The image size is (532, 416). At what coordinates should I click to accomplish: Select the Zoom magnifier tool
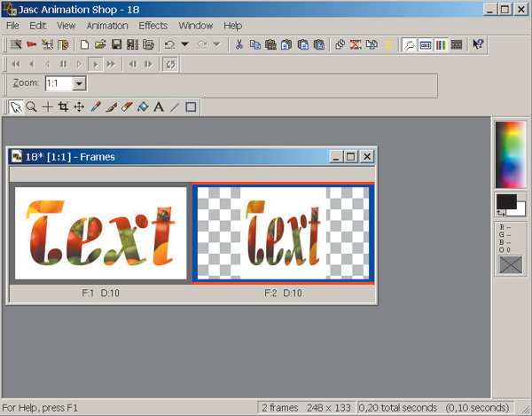(x=32, y=107)
